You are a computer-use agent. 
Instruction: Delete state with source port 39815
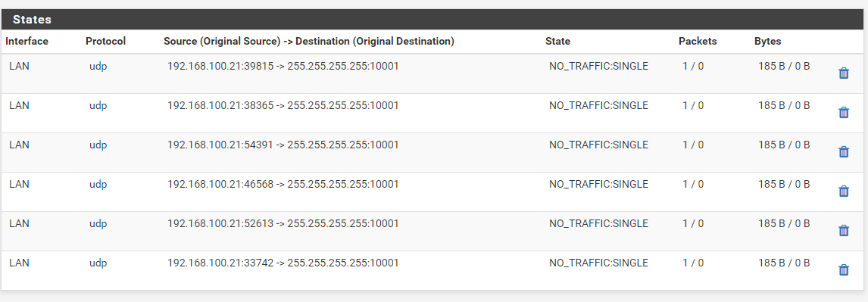tap(844, 73)
